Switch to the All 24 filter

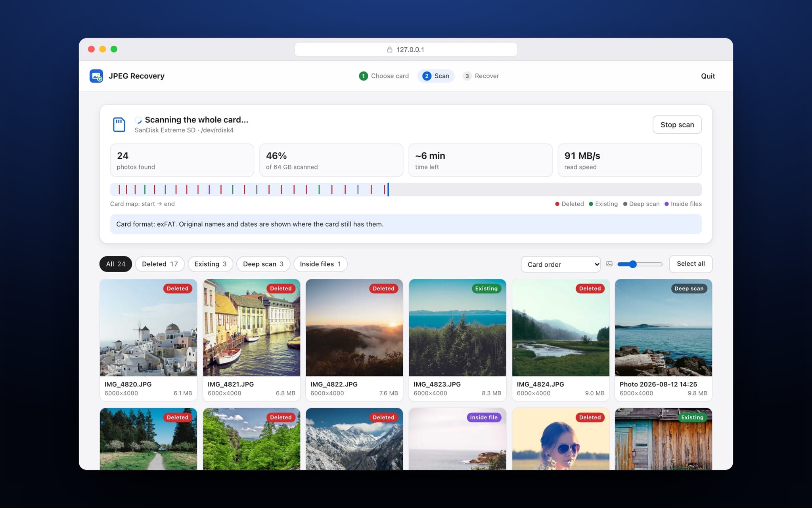pyautogui.click(x=116, y=264)
